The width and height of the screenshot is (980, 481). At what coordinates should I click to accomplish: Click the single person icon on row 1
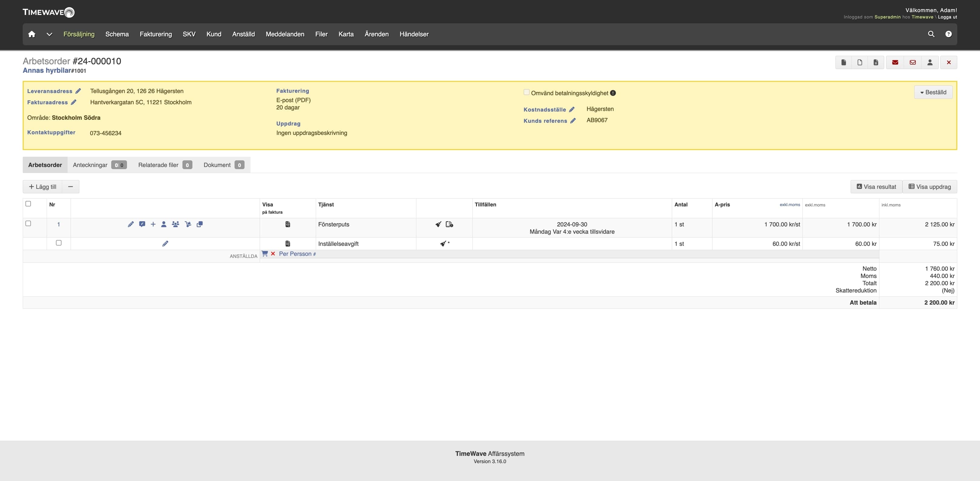click(x=164, y=224)
